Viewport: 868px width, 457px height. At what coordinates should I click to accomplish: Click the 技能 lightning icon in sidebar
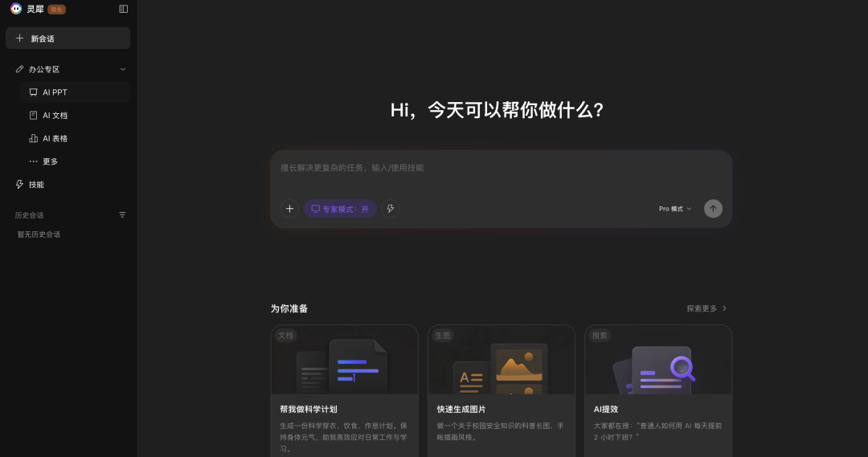point(19,184)
